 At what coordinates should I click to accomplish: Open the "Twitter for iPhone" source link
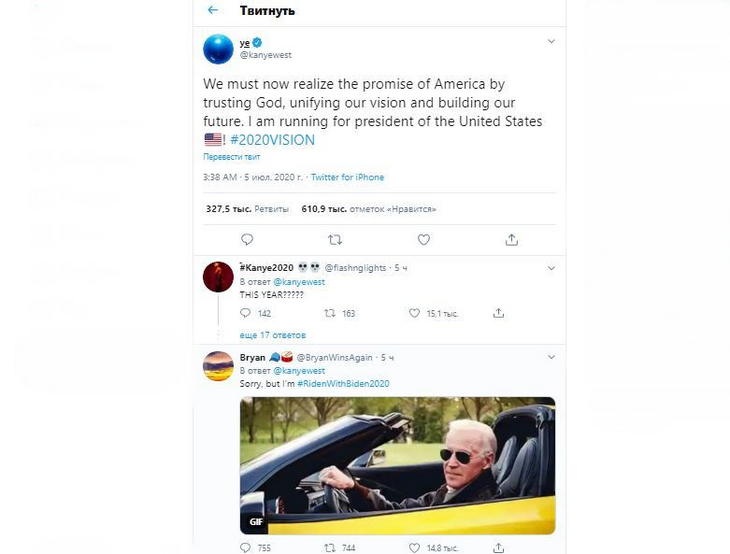coord(347,177)
